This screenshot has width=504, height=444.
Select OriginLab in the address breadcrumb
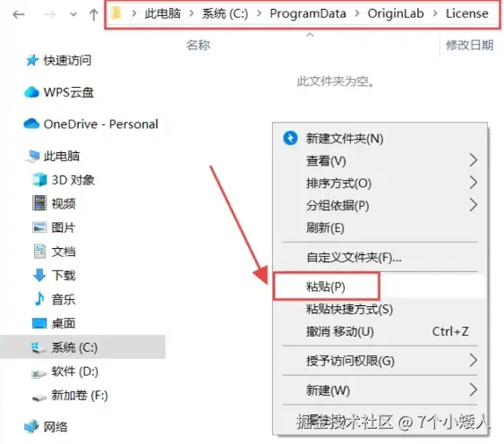click(x=396, y=13)
